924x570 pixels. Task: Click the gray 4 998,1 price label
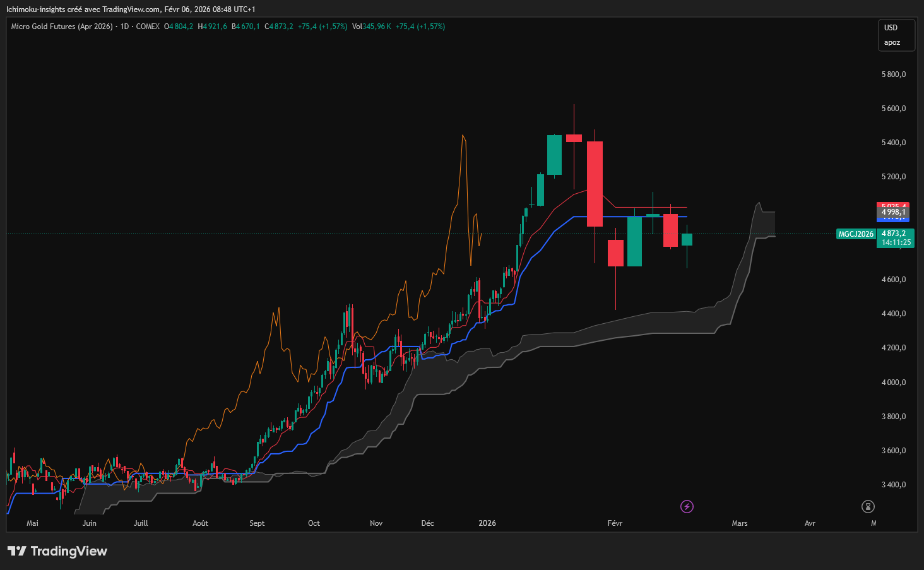click(893, 212)
